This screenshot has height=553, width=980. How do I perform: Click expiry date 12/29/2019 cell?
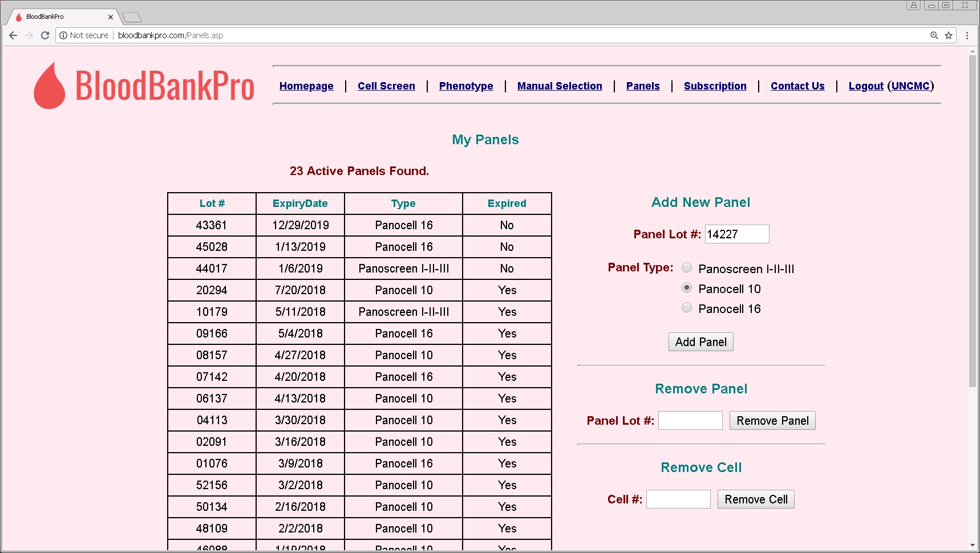pyautogui.click(x=301, y=225)
